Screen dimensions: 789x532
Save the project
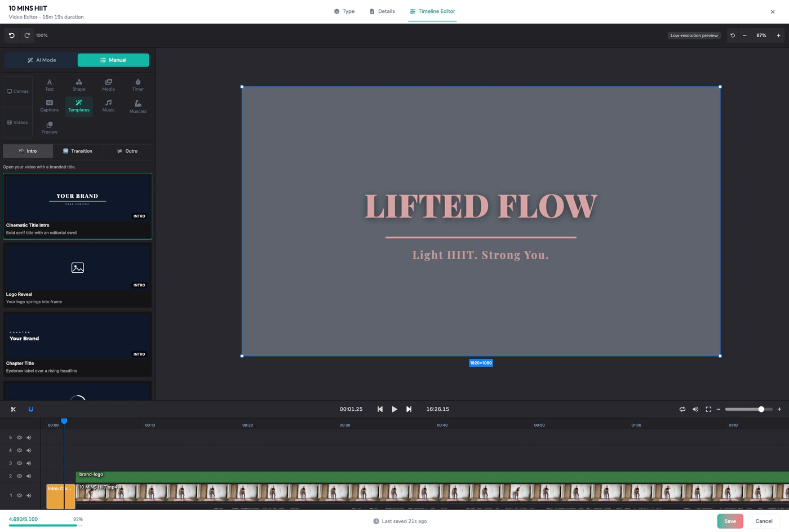[730, 521]
